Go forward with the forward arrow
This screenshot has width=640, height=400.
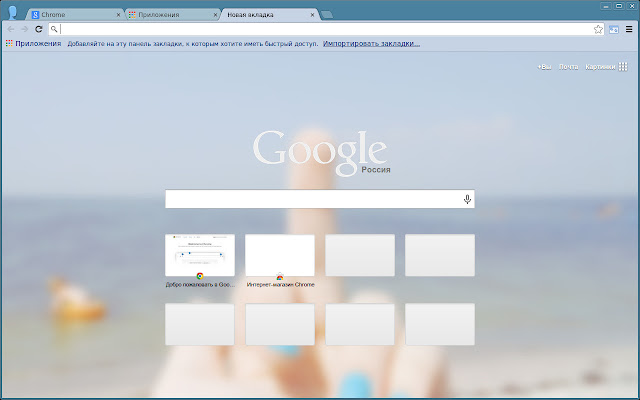24,29
